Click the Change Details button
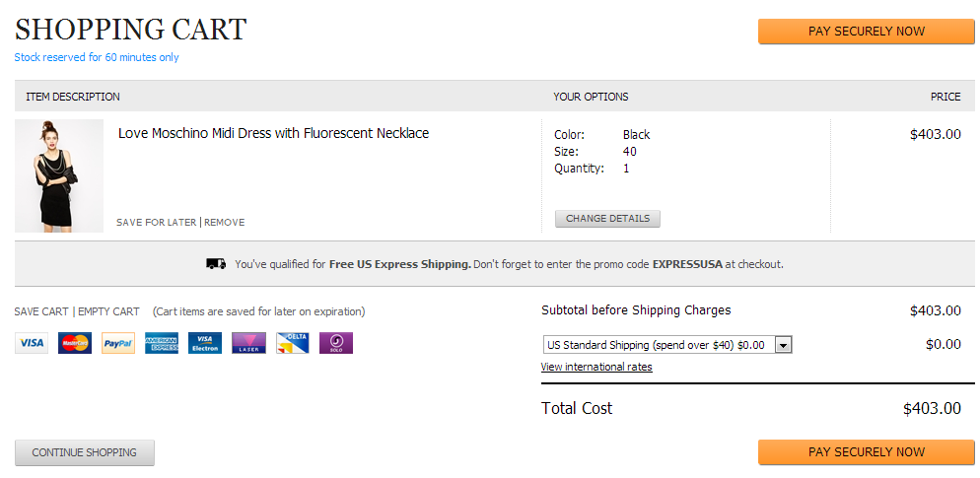980x478 pixels. [x=607, y=219]
